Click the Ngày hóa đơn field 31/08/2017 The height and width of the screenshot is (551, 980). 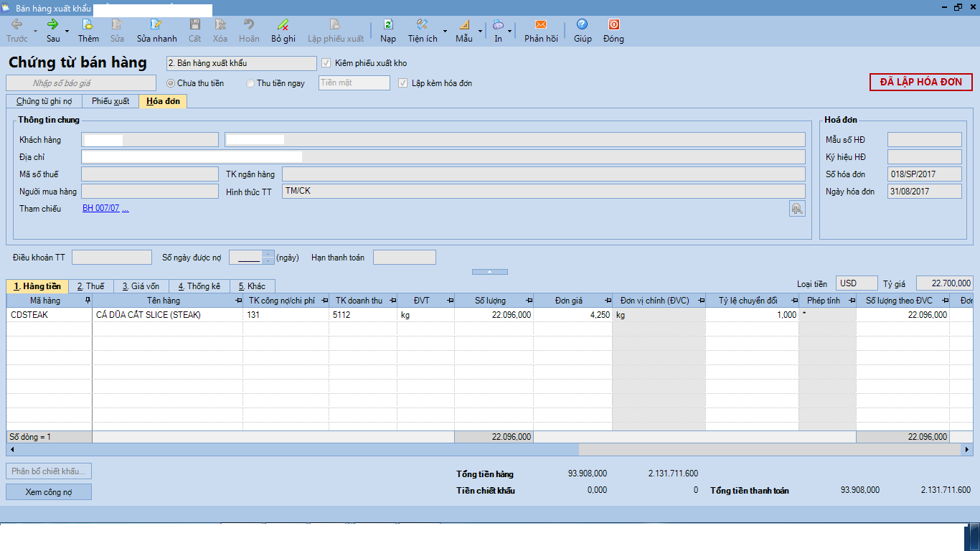coord(925,192)
